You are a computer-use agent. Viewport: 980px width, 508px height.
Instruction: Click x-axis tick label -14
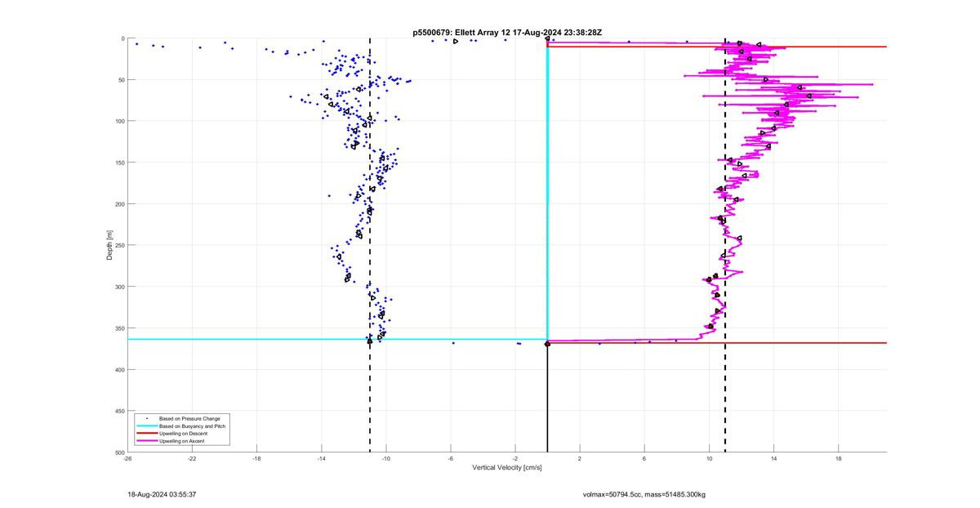tap(321, 459)
